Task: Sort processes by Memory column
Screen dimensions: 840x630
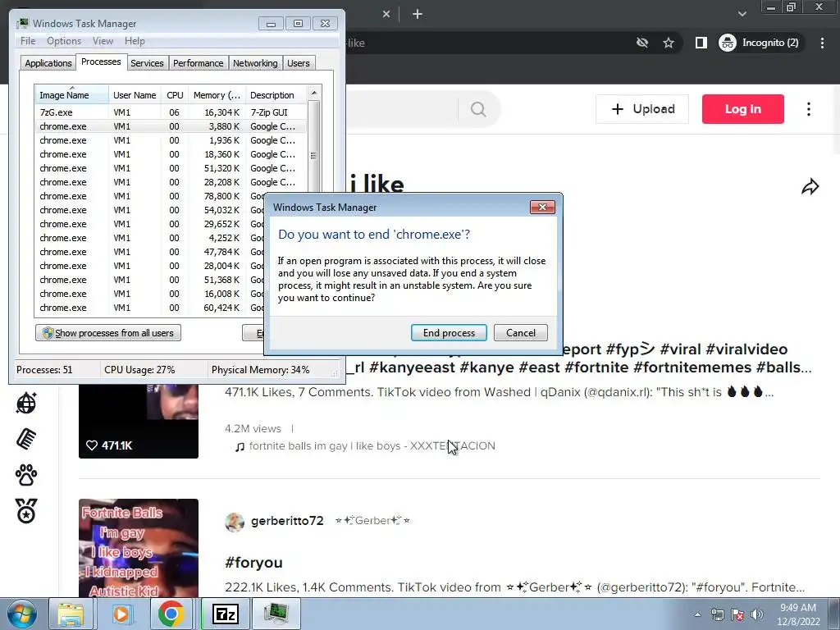Action: pyautogui.click(x=217, y=95)
